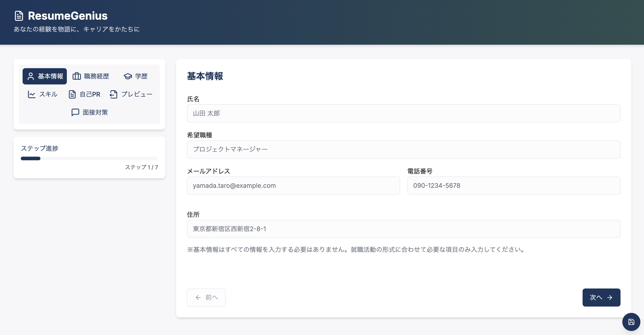The height and width of the screenshot is (335, 644).
Task: Click the graduation cap icon for 学歴
Action: click(128, 76)
